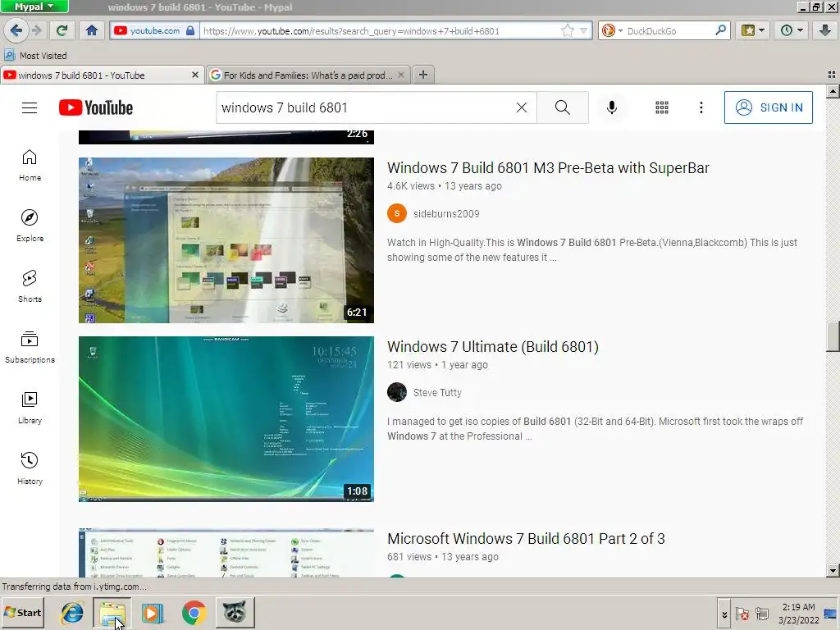Open title Windows 7 Ultimate (Build 6801)
This screenshot has height=630, width=840.
[x=493, y=347]
